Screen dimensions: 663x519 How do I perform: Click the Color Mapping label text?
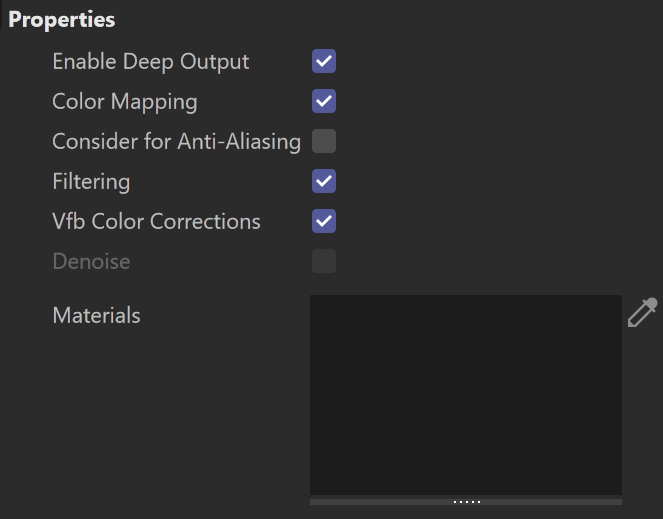point(125,102)
